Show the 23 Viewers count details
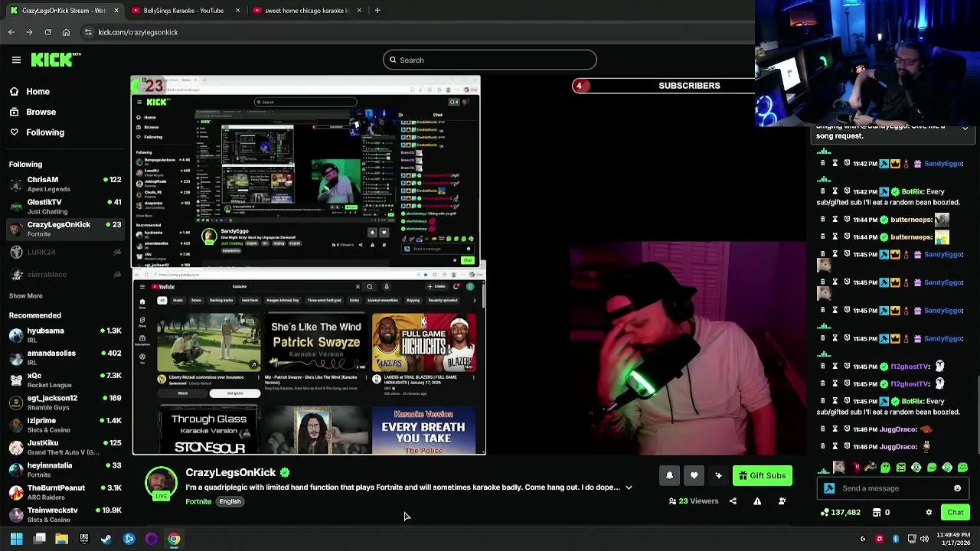Viewport: 980px width, 551px height. point(694,501)
